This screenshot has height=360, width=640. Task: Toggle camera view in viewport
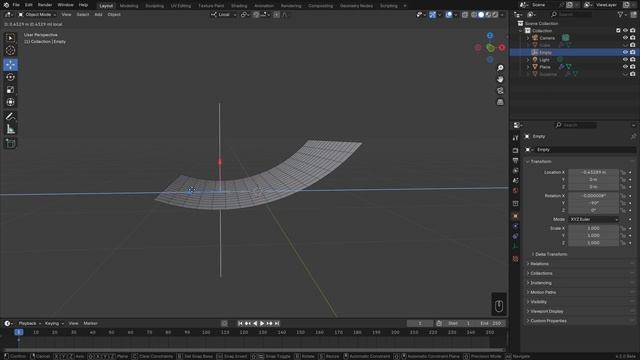[500, 91]
